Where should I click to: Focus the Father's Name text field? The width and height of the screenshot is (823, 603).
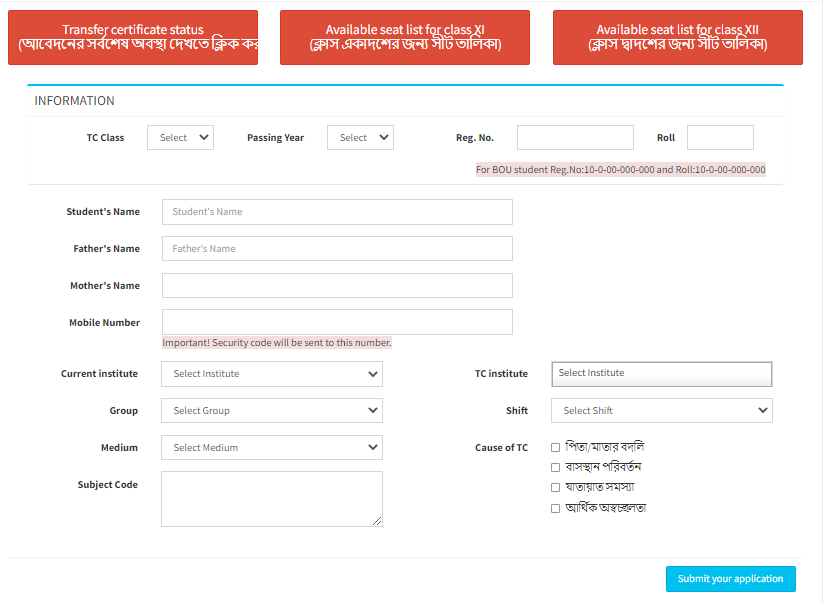coord(337,249)
